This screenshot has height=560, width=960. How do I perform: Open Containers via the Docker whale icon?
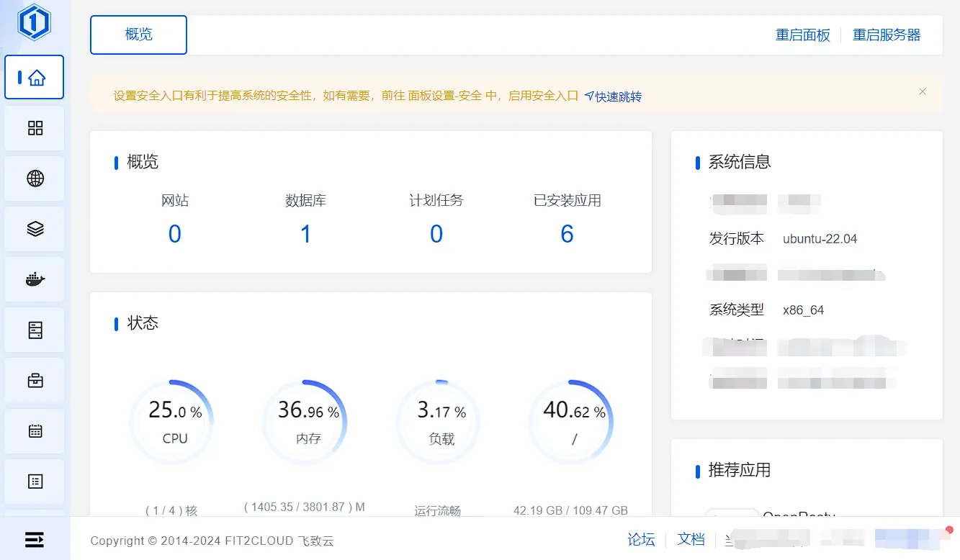(x=35, y=279)
